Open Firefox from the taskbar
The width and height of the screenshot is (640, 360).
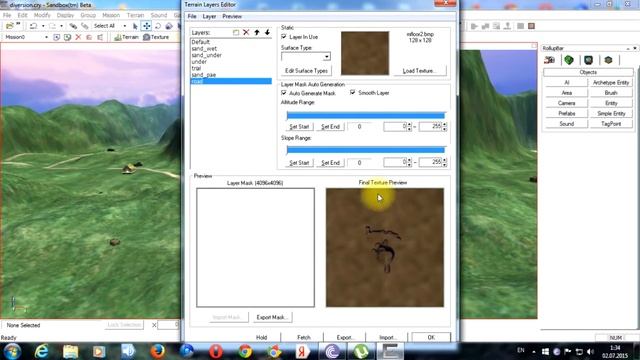tap(158, 351)
